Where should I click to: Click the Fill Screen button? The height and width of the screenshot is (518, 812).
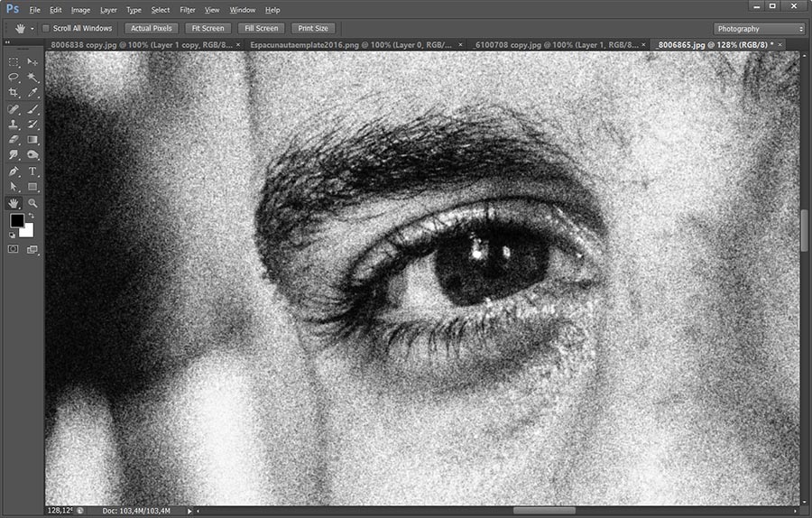[x=261, y=29]
